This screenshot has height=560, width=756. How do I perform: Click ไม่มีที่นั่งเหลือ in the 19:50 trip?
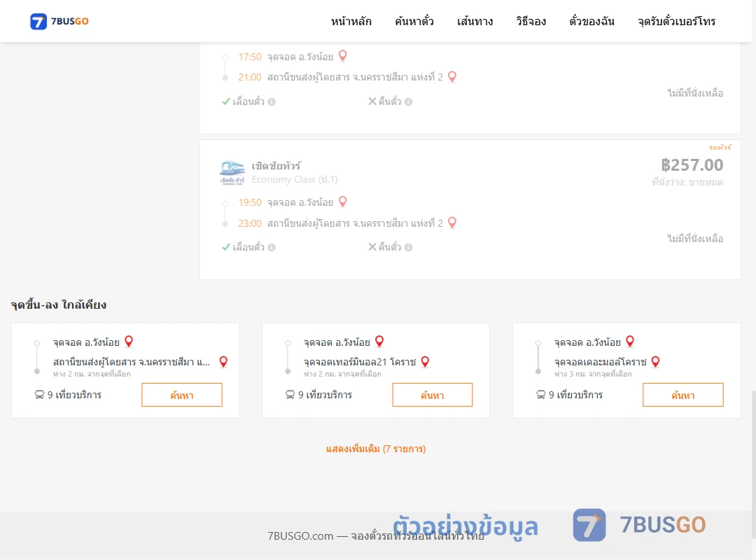tap(695, 238)
